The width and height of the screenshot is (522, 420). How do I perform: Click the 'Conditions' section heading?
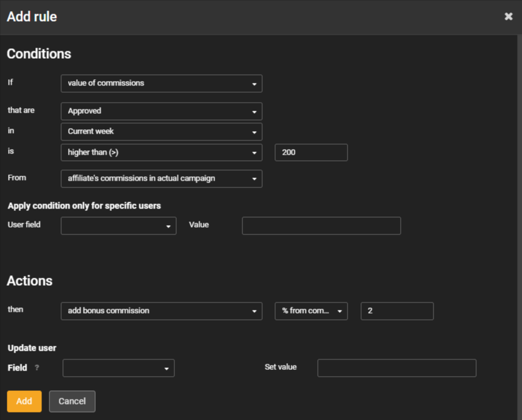pyautogui.click(x=39, y=54)
